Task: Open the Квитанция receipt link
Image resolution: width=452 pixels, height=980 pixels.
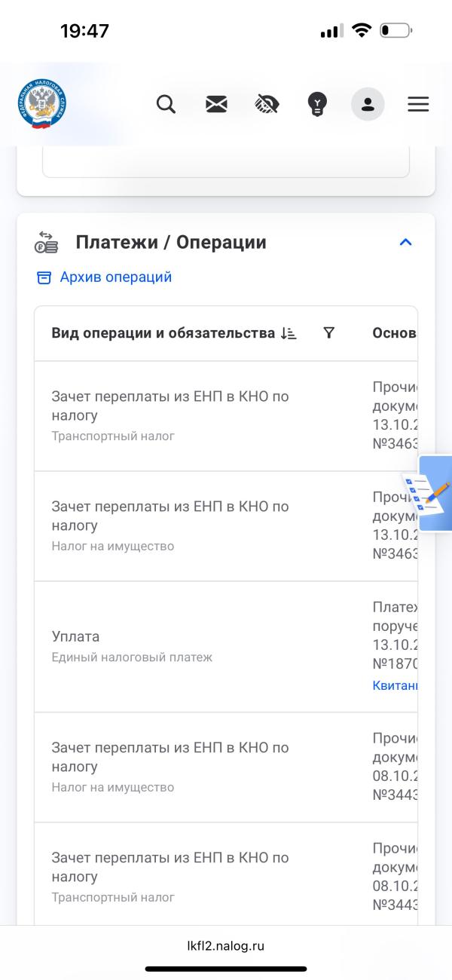Action: tap(395, 685)
